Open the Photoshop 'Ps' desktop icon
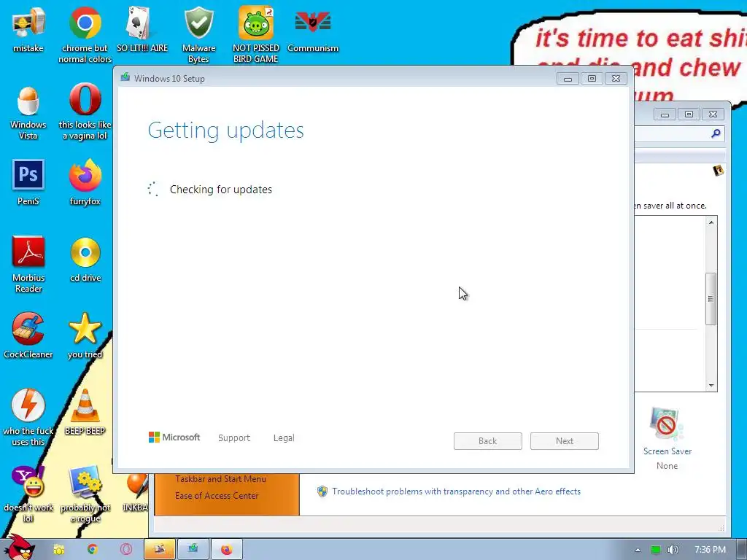Screen dimensions: 747x560 28,182
